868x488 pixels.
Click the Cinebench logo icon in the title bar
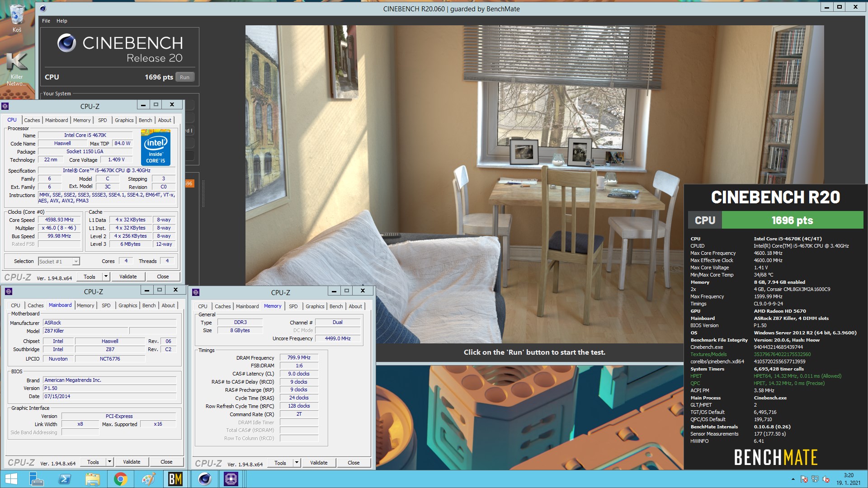tap(43, 8)
